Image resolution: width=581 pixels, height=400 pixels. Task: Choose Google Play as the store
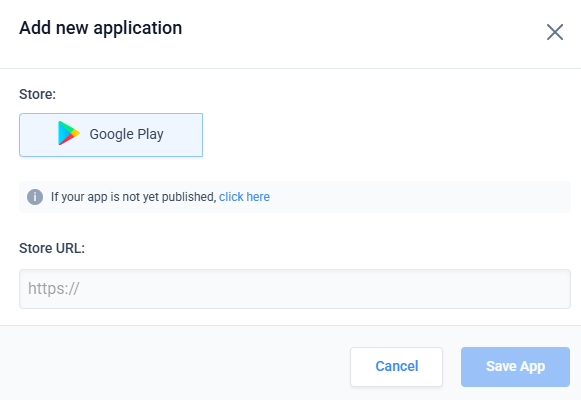point(111,135)
